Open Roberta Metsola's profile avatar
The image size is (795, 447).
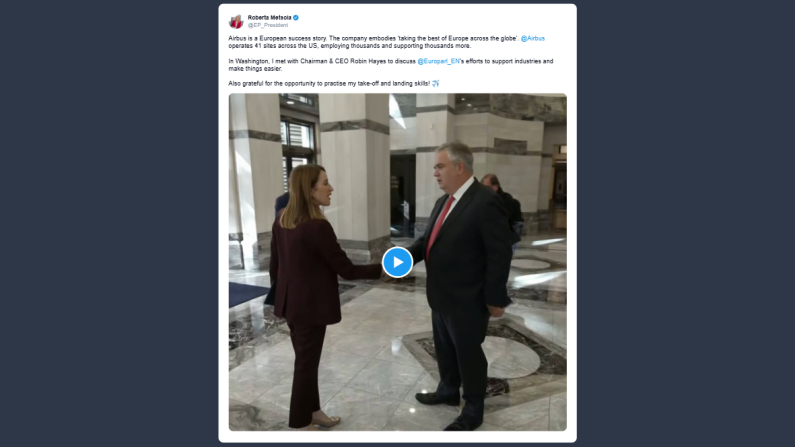(x=236, y=21)
